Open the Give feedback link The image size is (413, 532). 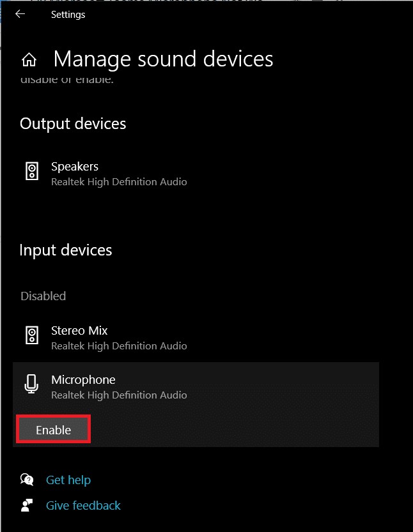[x=83, y=505]
